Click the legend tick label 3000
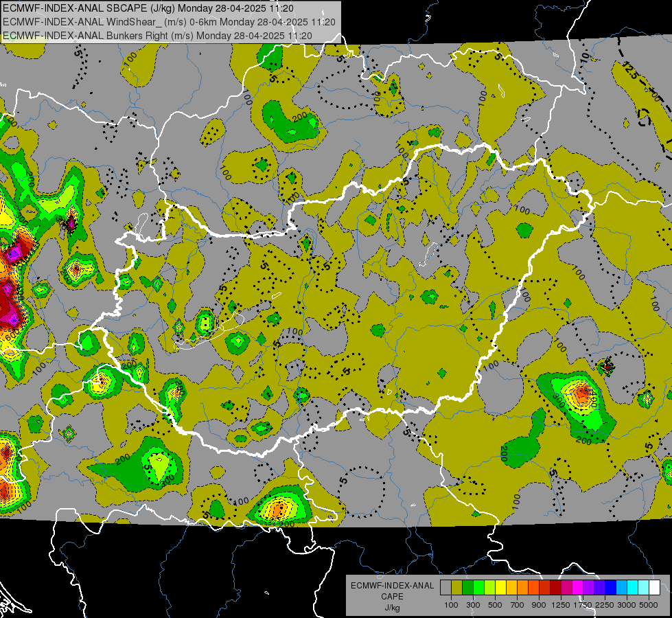The height and width of the screenshot is (618, 672). [x=627, y=605]
